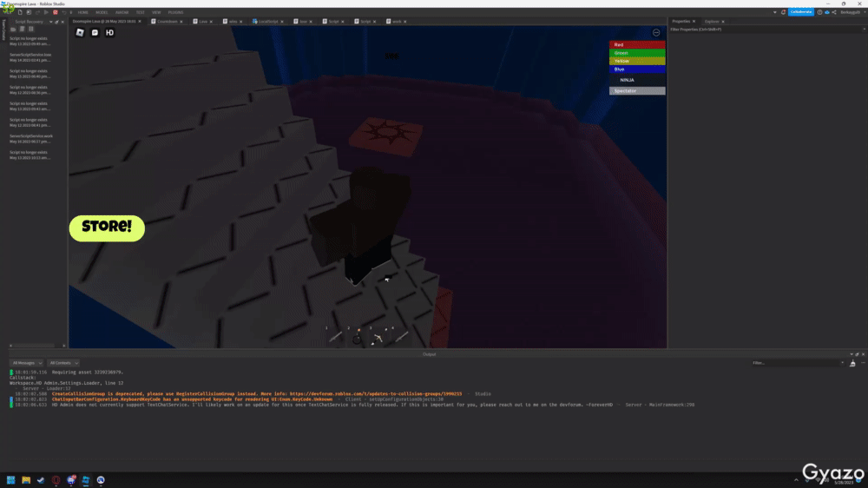The height and width of the screenshot is (488, 868).
Task: Select the Green team in the leaderboard
Action: point(637,53)
